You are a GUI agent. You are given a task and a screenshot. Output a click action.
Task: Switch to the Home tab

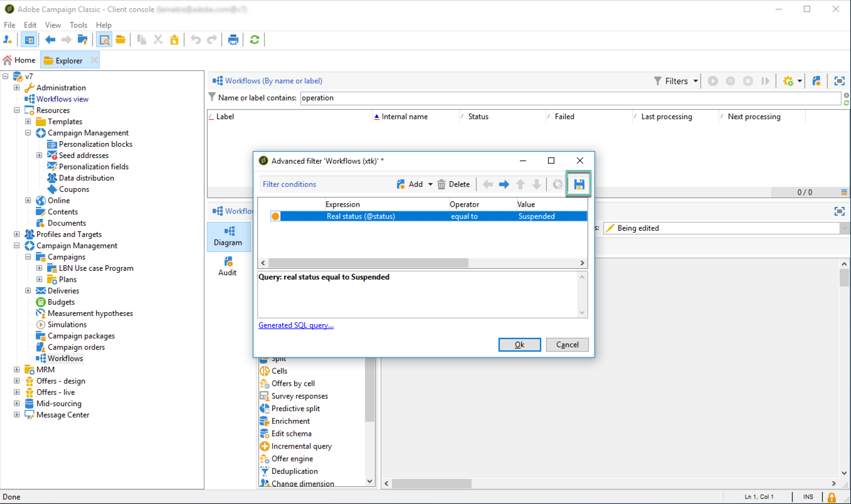click(19, 60)
